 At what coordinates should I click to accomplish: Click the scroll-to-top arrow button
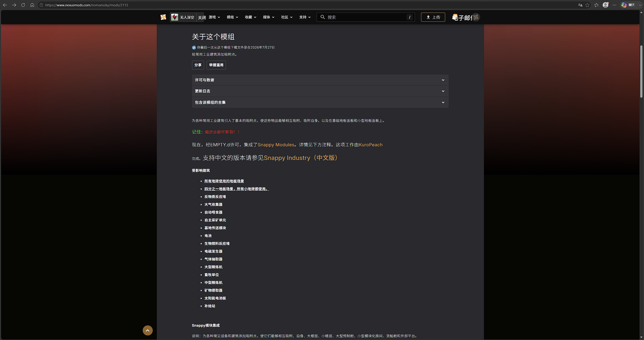147,331
